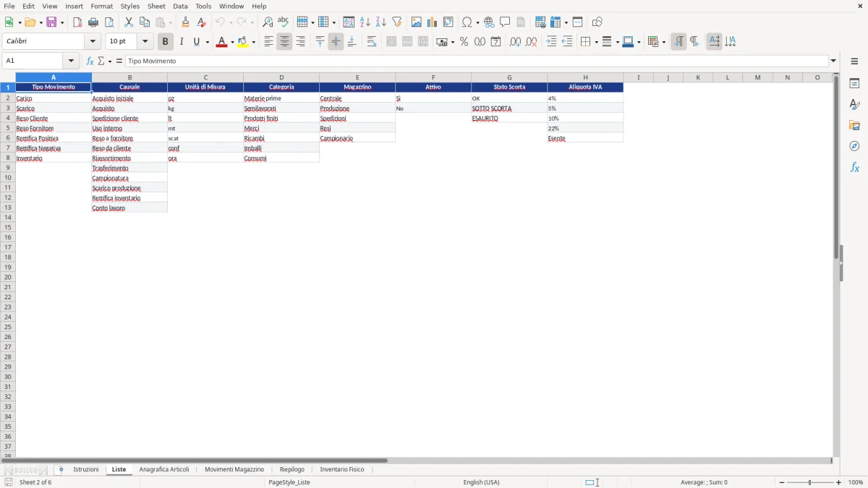Apply the red font color swatch
The height and width of the screenshot is (488, 868).
coord(221,42)
